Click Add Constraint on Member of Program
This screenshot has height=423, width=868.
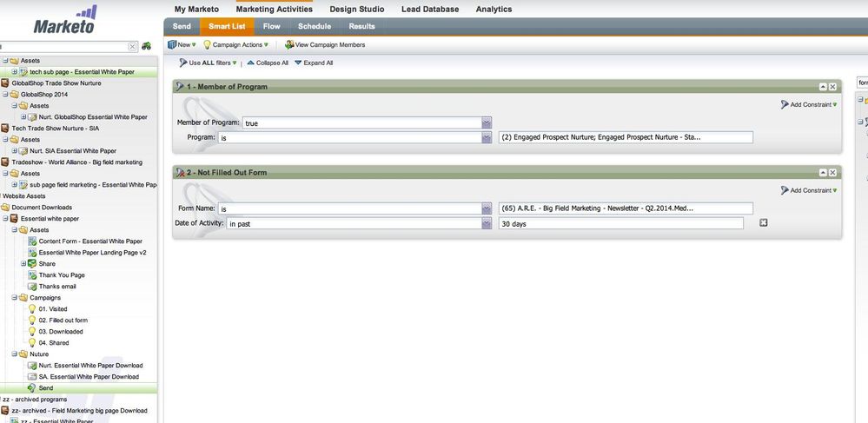pos(809,104)
